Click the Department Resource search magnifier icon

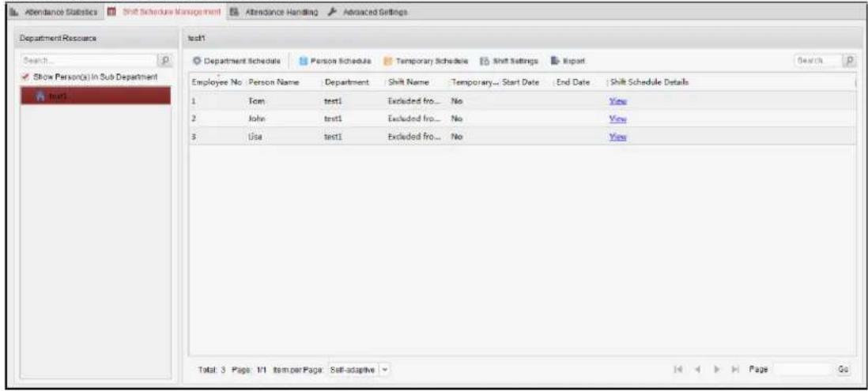point(164,60)
